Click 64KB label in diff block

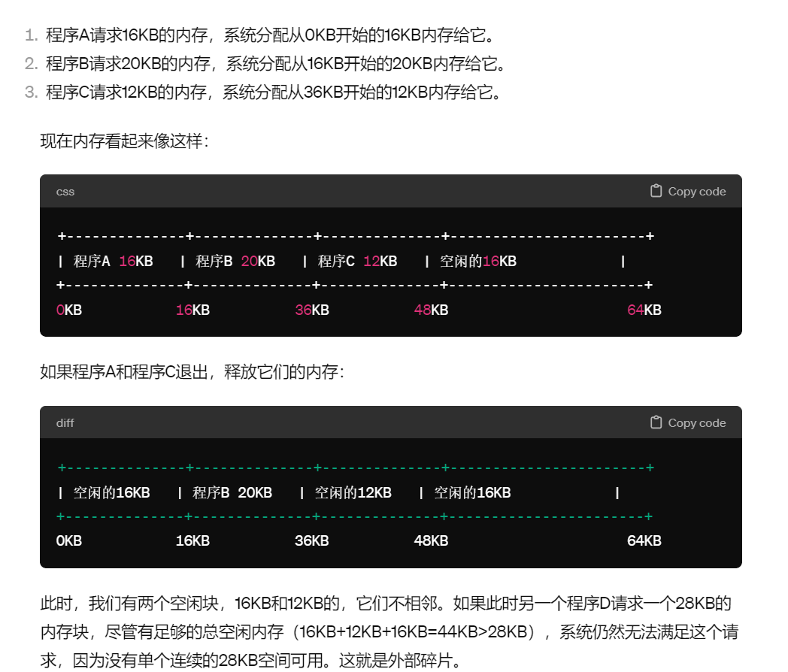[644, 541]
